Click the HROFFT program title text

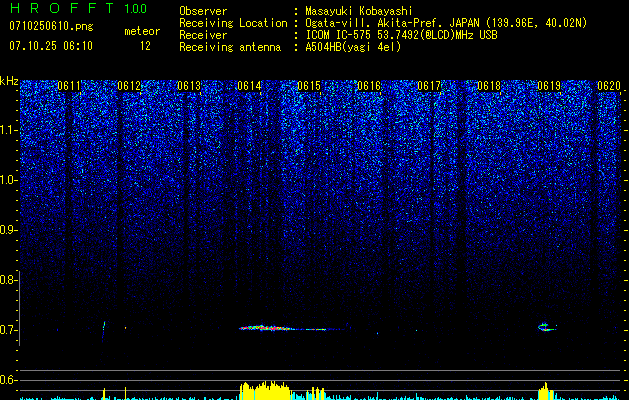(x=62, y=8)
